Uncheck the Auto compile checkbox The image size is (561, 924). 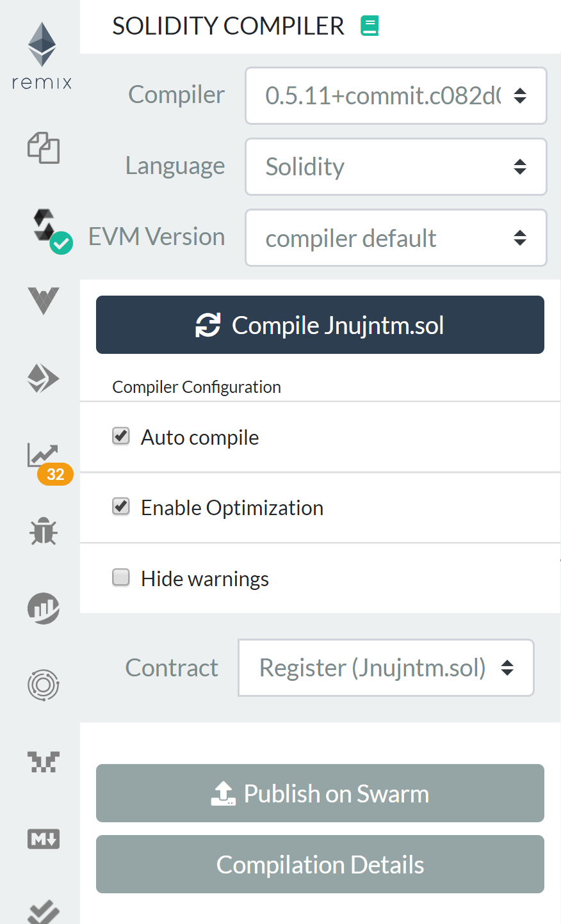click(121, 436)
